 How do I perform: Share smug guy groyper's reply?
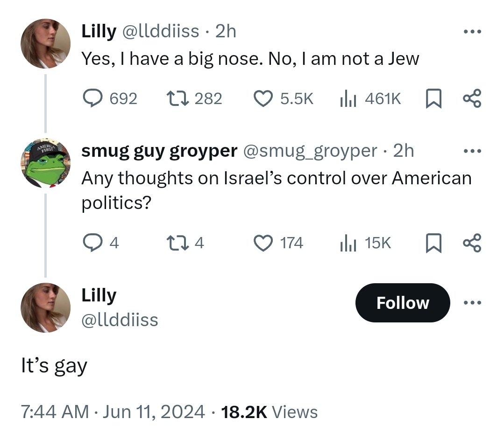(x=471, y=243)
